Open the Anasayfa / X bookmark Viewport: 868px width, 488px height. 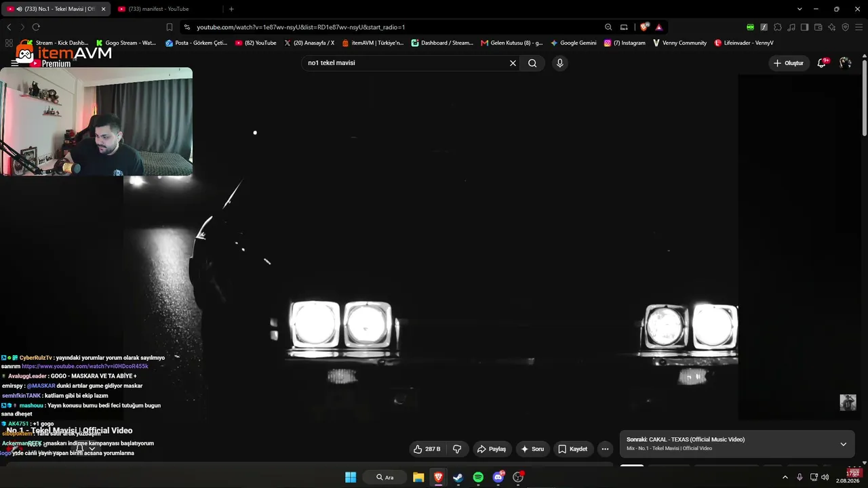coord(309,43)
